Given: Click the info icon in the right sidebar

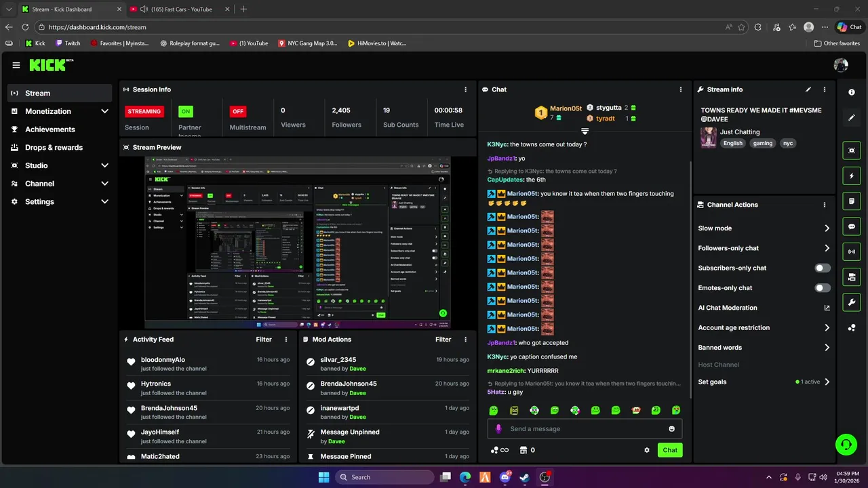Looking at the screenshot, I should pos(852,92).
